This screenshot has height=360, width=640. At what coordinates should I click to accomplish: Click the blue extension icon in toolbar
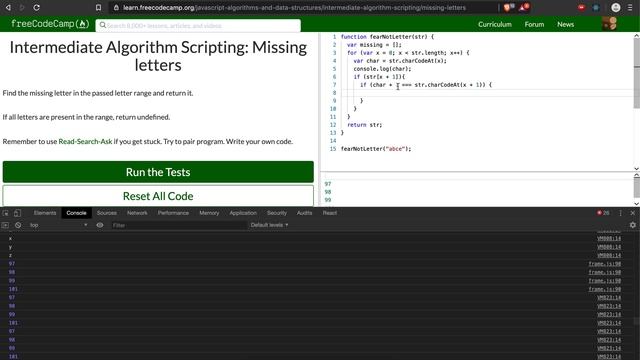pyautogui.click(x=596, y=7)
